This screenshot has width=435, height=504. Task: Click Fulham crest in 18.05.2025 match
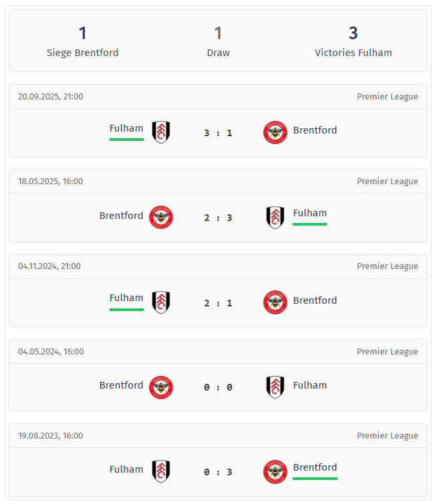point(275,217)
